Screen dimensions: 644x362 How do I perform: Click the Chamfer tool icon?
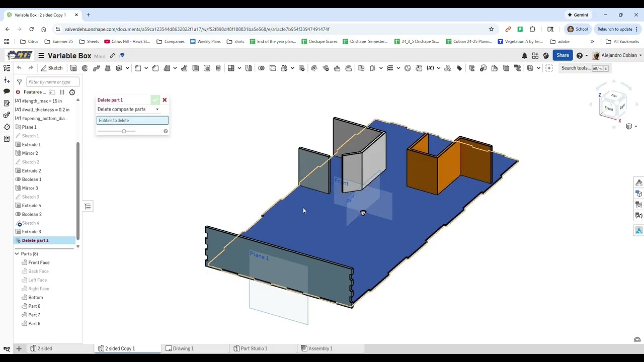point(155,68)
